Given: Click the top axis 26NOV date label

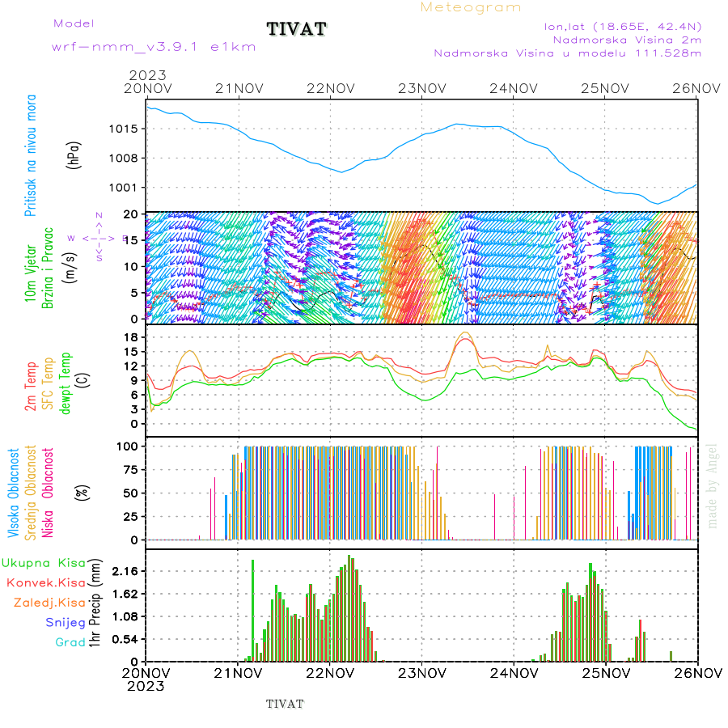Looking at the screenshot, I should click(x=696, y=89).
